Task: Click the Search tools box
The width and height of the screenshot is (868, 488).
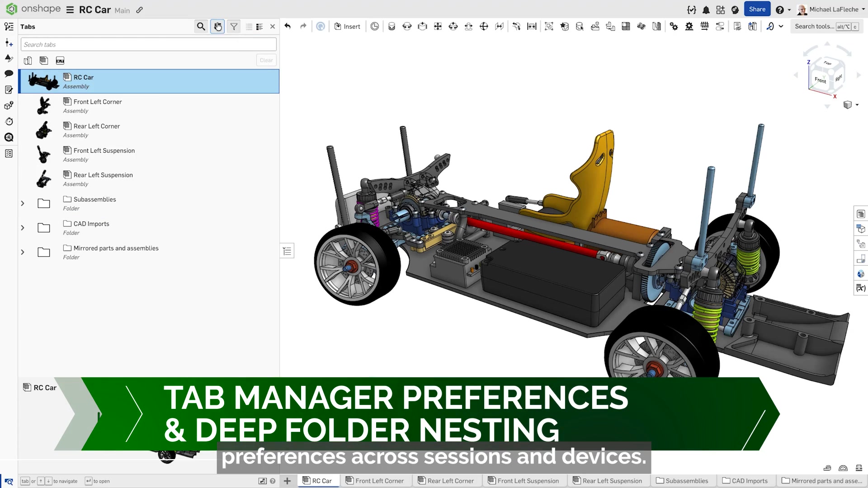Action: click(826, 26)
